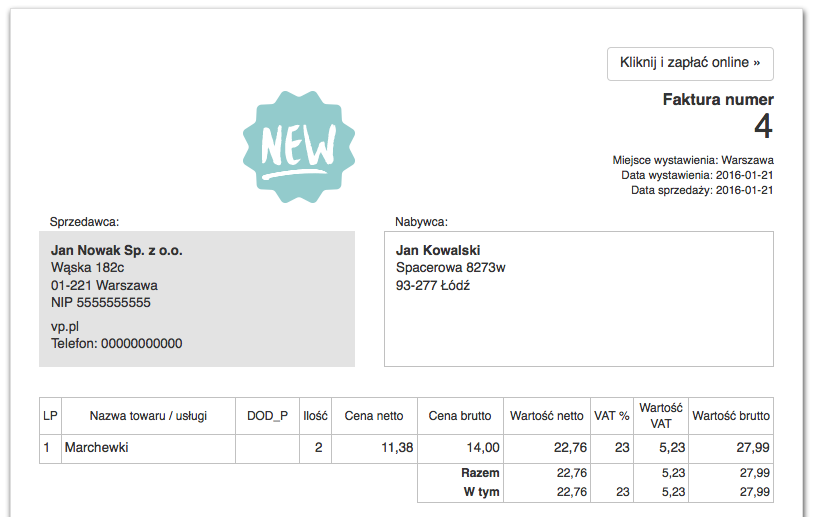Image resolution: width=815 pixels, height=517 pixels.
Task: Select the 'VAT %' column header
Action: point(611,416)
